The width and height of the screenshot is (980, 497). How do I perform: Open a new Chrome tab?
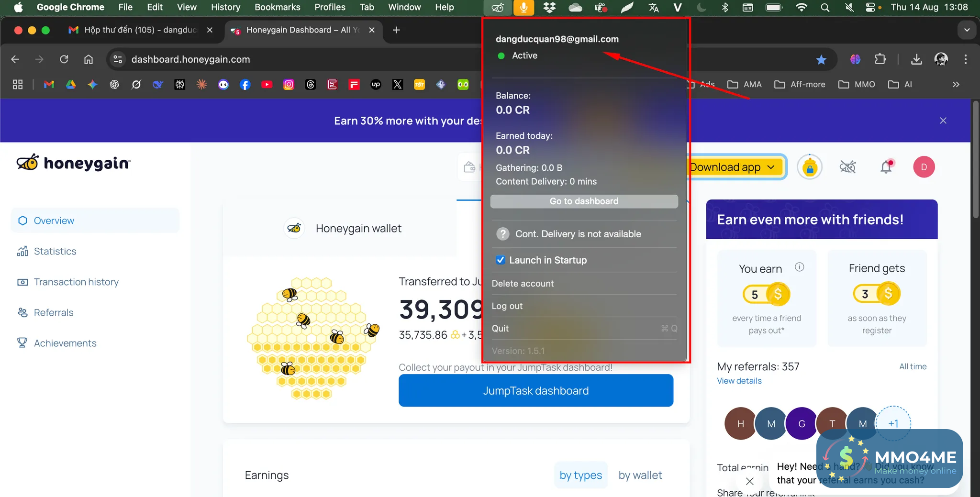coord(396,30)
